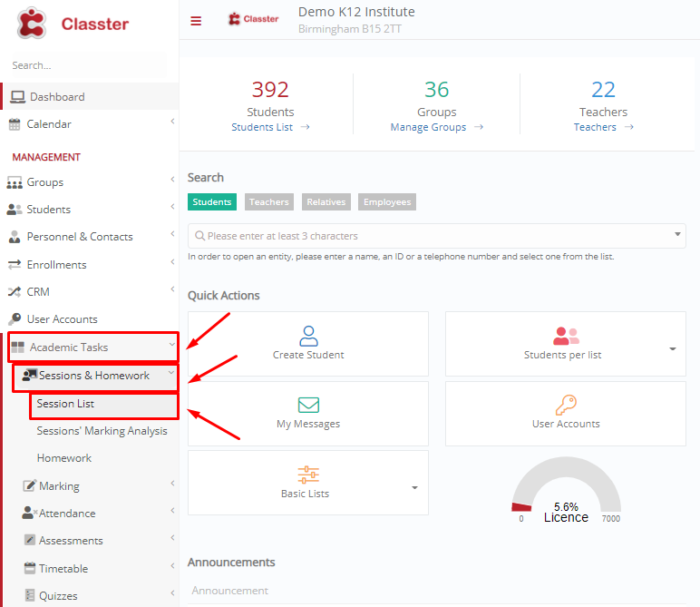This screenshot has width=700, height=607.
Task: Select the Teachers search tab
Action: pyautogui.click(x=269, y=202)
